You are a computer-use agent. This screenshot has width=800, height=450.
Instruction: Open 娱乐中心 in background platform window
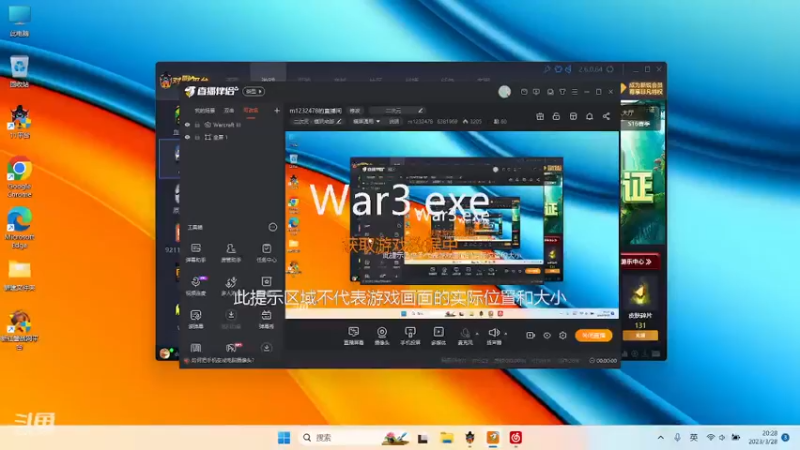(638, 262)
